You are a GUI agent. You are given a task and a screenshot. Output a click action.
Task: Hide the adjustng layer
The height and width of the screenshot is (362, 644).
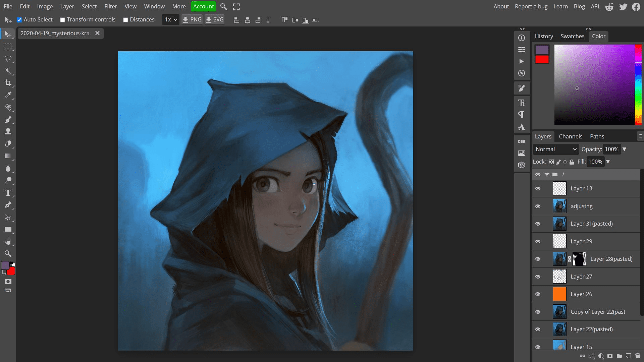coord(538,206)
